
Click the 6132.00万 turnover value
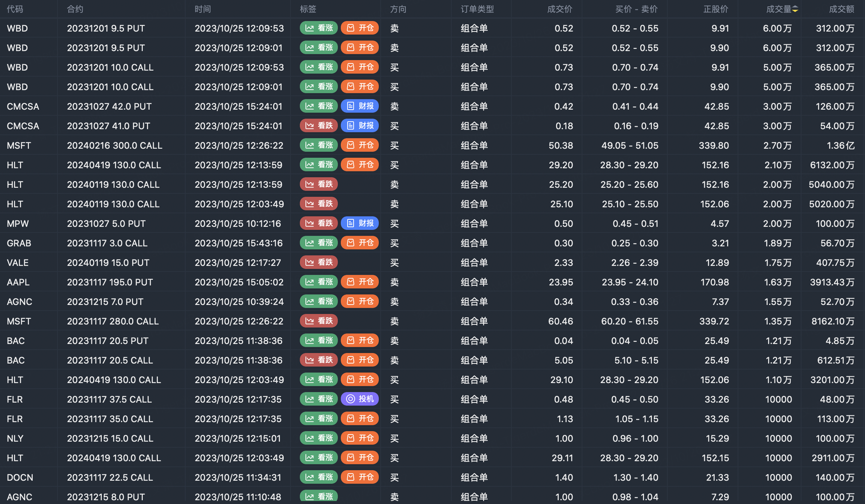coord(832,165)
